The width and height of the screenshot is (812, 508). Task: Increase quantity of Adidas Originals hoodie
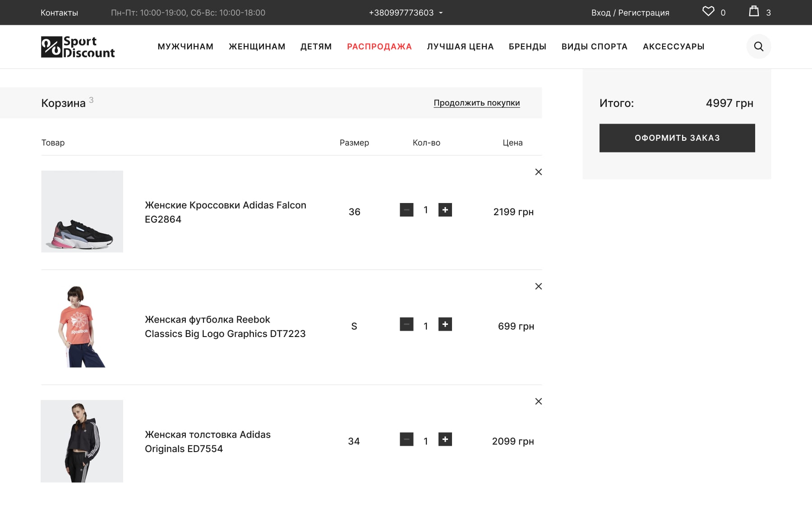tap(445, 439)
